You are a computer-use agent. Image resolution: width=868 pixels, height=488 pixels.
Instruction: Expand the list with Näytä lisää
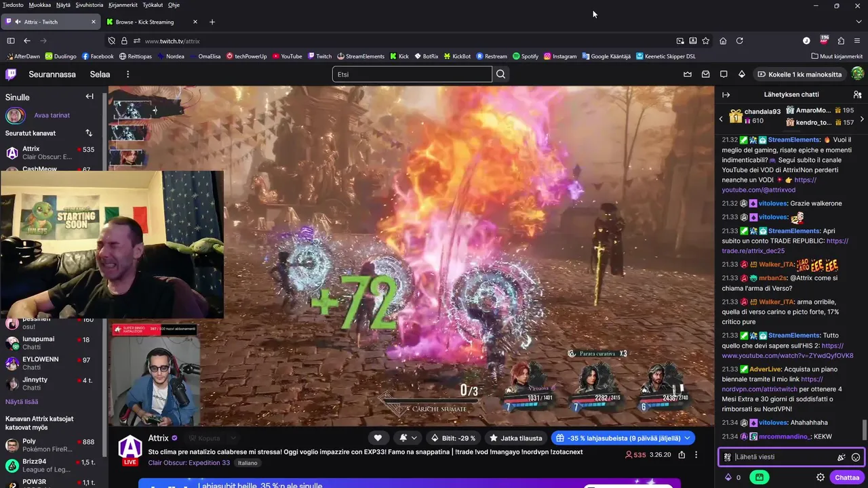pyautogui.click(x=22, y=401)
